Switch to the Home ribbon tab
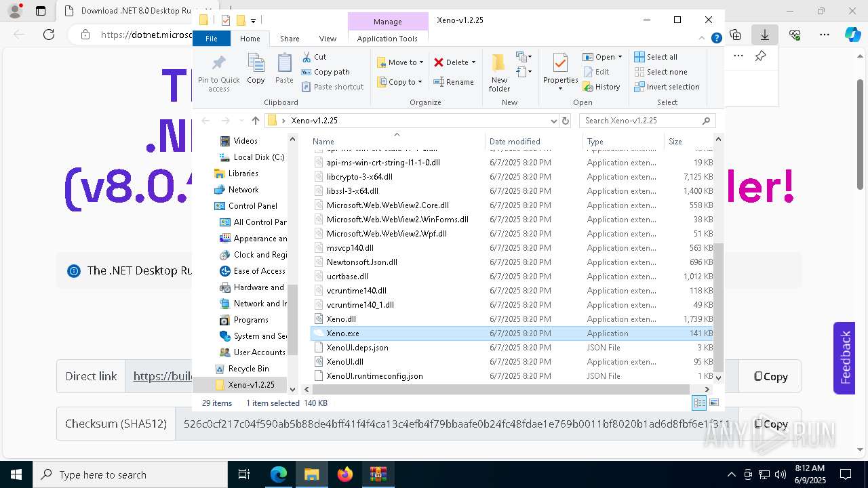The height and width of the screenshot is (488, 868). click(250, 39)
